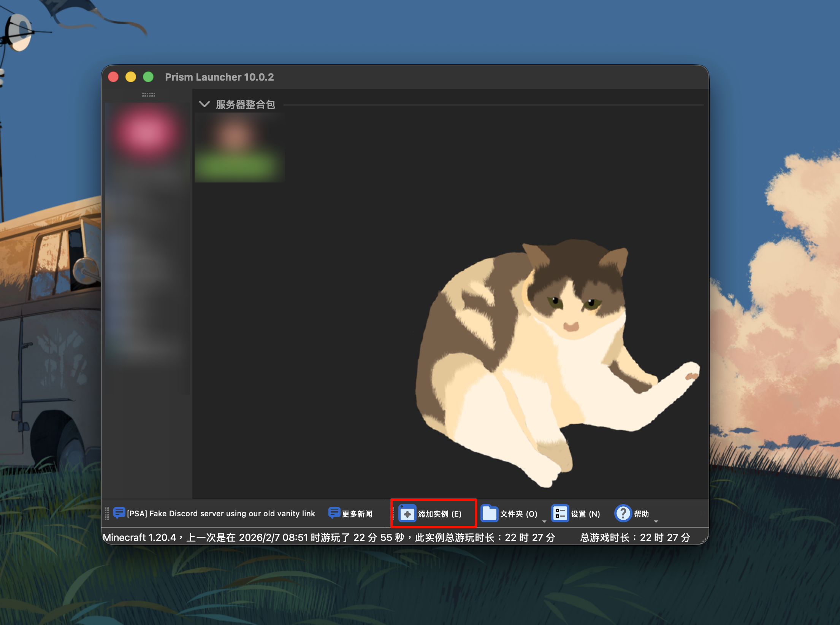The image size is (840, 625).
Task: Click the yellow minimize window button
Action: (x=131, y=77)
